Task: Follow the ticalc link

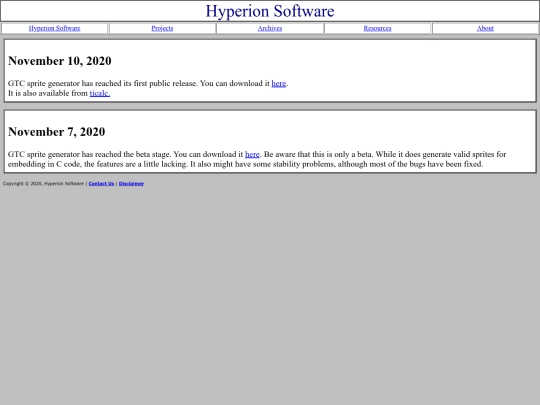Action: 100,93
